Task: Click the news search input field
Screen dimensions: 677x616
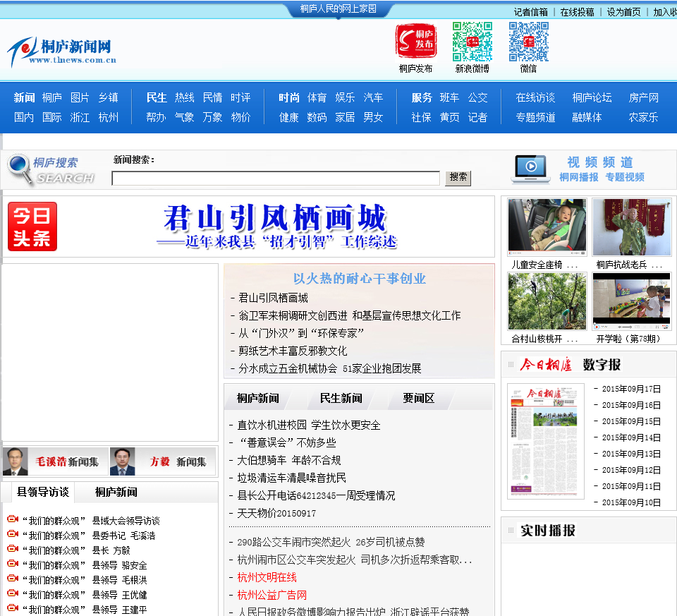Action: pyautogui.click(x=276, y=178)
